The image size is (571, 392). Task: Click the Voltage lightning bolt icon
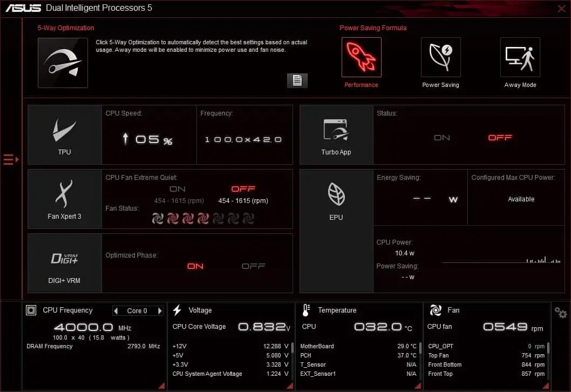tap(178, 310)
